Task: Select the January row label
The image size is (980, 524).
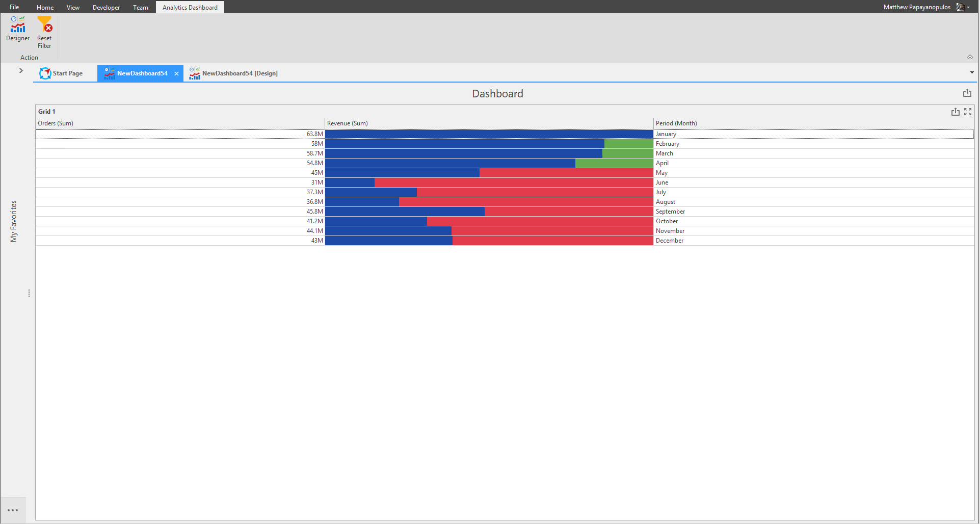Action: tap(666, 134)
